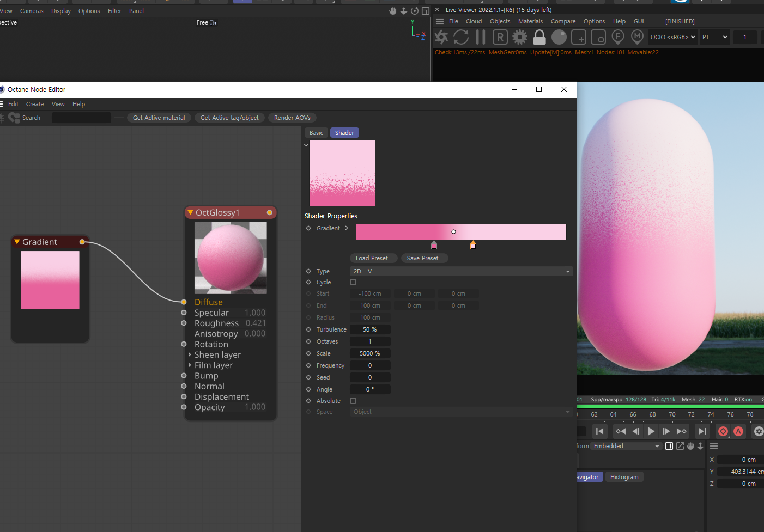This screenshot has width=764, height=532.
Task: Toggle the Cycle checkbox
Action: tap(353, 282)
